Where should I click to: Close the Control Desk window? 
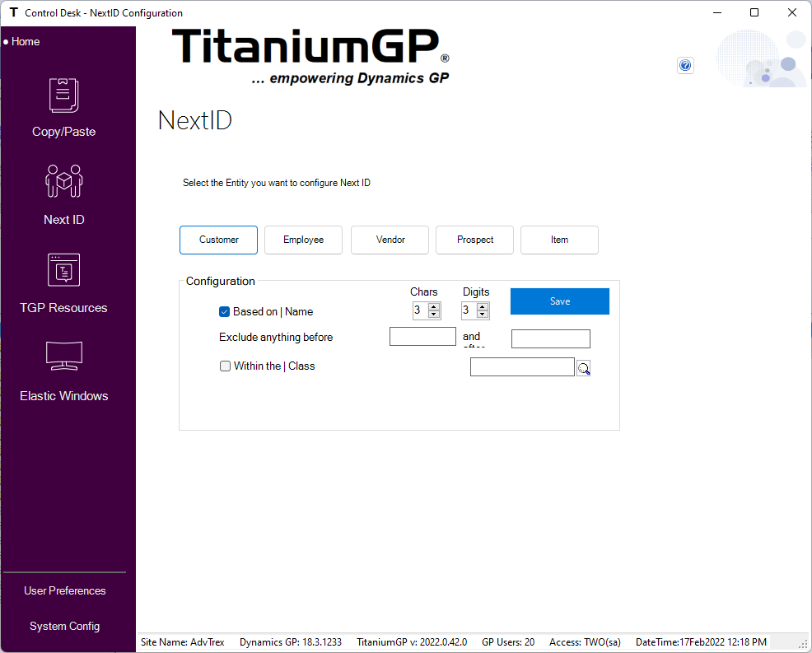[x=791, y=12]
